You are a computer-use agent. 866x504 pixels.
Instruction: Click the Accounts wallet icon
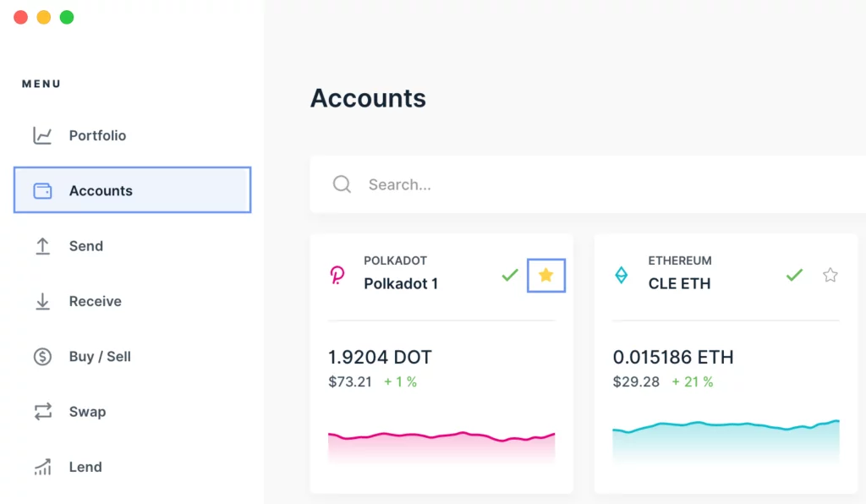coord(41,190)
